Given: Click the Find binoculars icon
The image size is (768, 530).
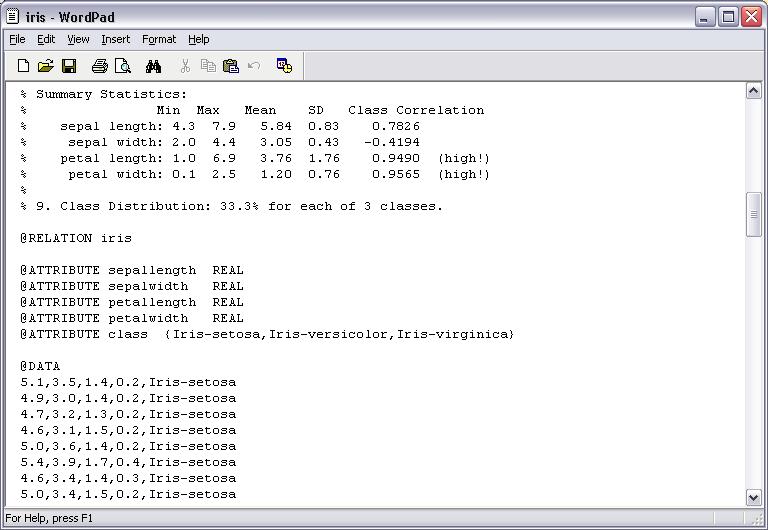Looking at the screenshot, I should [x=153, y=66].
